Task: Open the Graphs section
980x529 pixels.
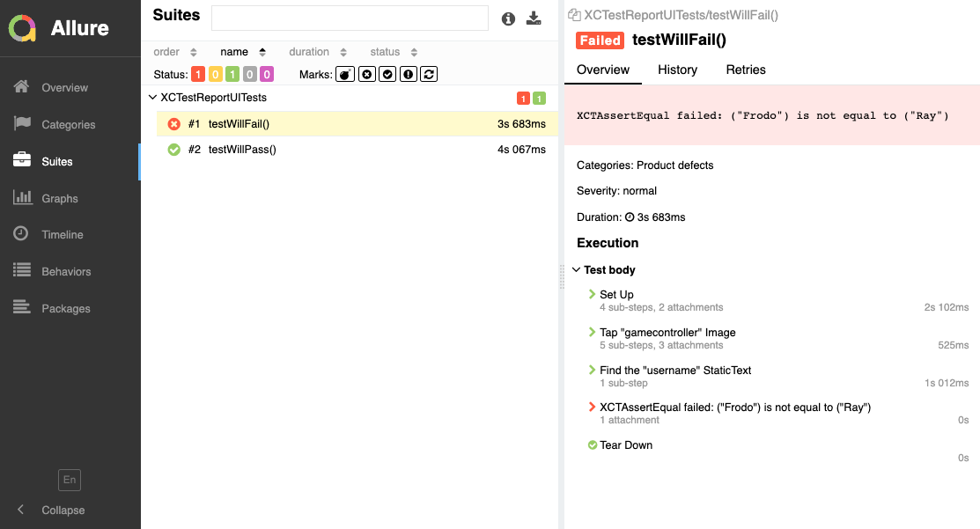Action: pos(62,197)
